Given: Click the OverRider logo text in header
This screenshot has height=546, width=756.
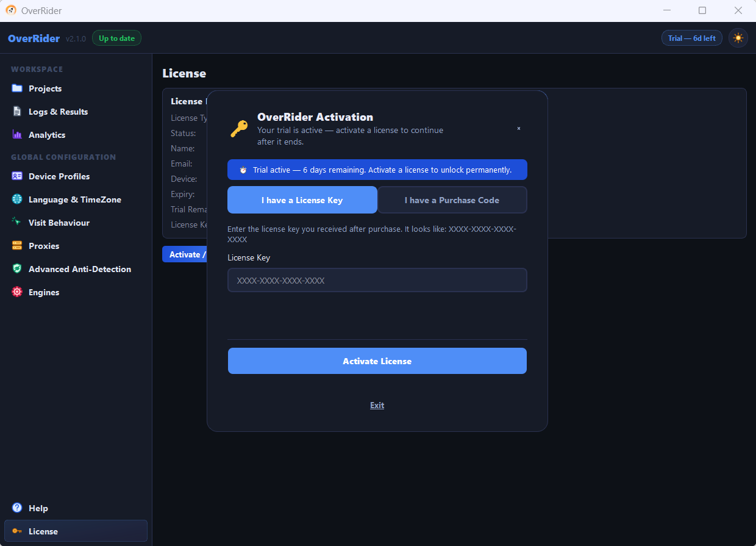Looking at the screenshot, I should tap(34, 38).
